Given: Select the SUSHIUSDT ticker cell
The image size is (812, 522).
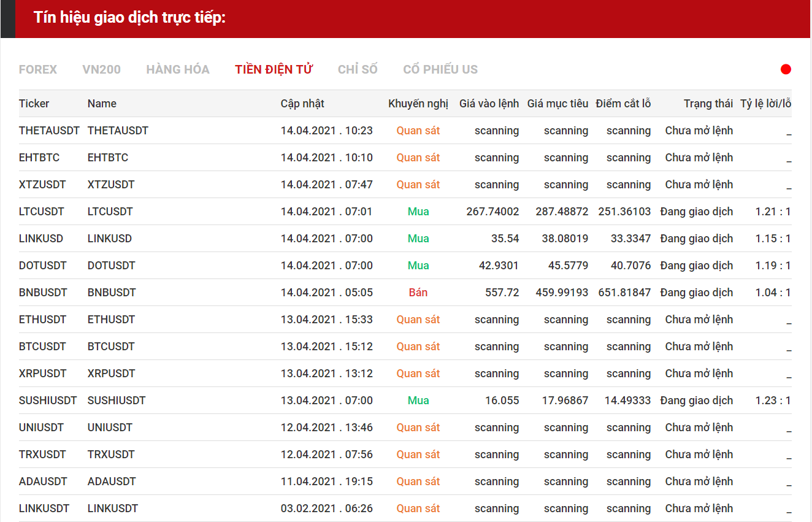Looking at the screenshot, I should tap(48, 401).
